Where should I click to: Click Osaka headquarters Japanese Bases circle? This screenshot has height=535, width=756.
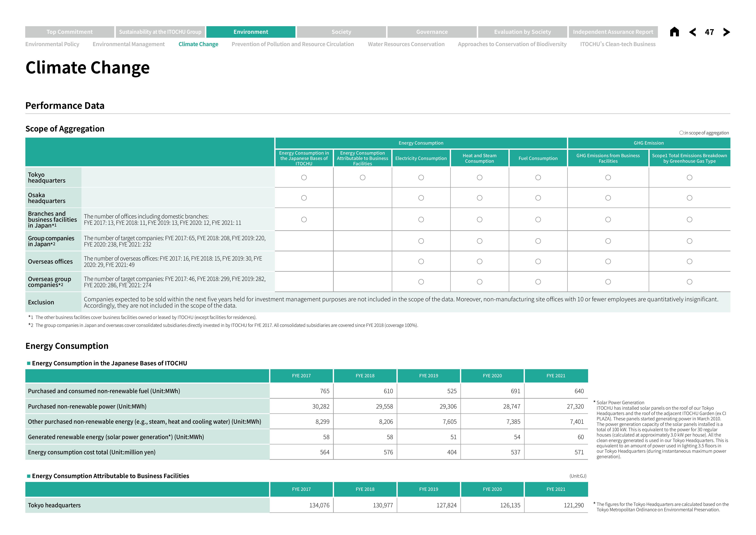tap(304, 198)
